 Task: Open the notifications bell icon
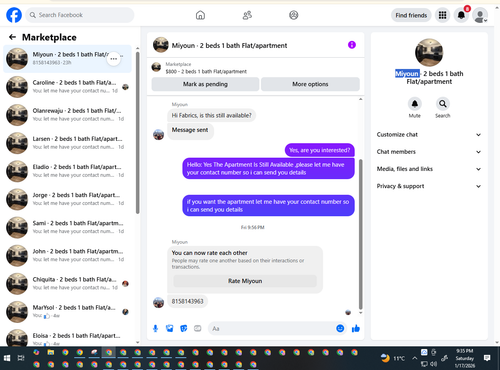pyautogui.click(x=461, y=15)
